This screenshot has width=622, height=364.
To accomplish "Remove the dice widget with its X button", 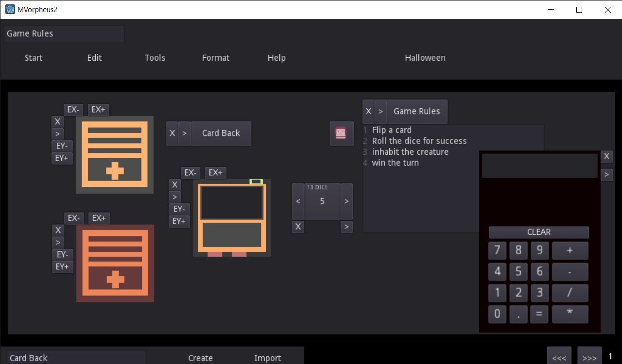I will click(298, 227).
